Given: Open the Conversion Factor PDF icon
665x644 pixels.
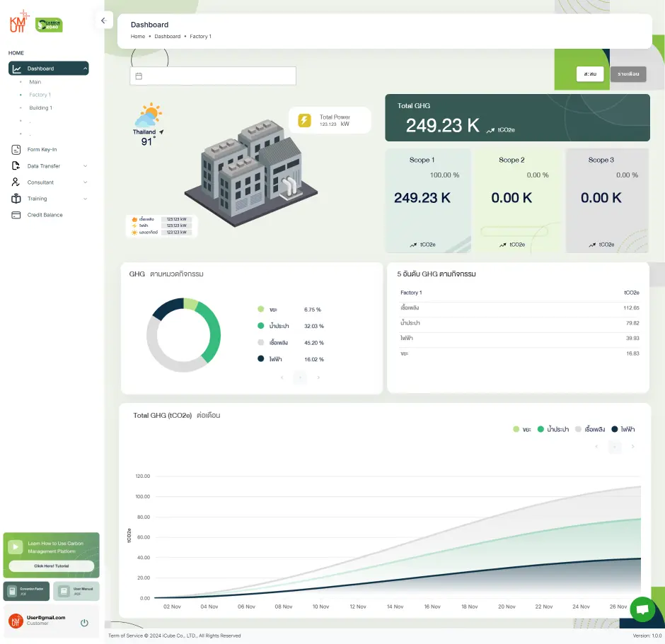Looking at the screenshot, I should [x=12, y=590].
